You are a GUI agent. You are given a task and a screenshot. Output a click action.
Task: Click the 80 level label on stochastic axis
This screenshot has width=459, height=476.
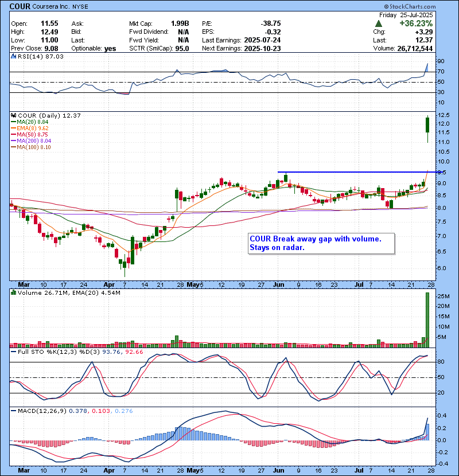[x=441, y=361]
